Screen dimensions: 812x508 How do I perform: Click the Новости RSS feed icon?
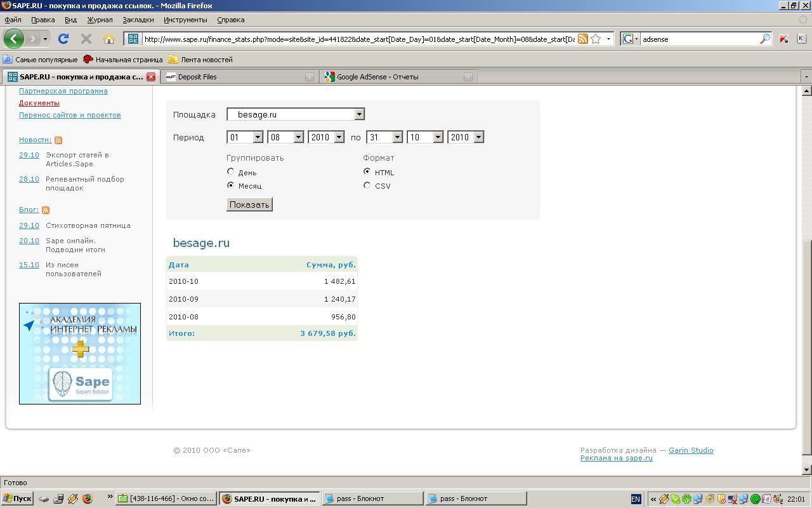58,140
